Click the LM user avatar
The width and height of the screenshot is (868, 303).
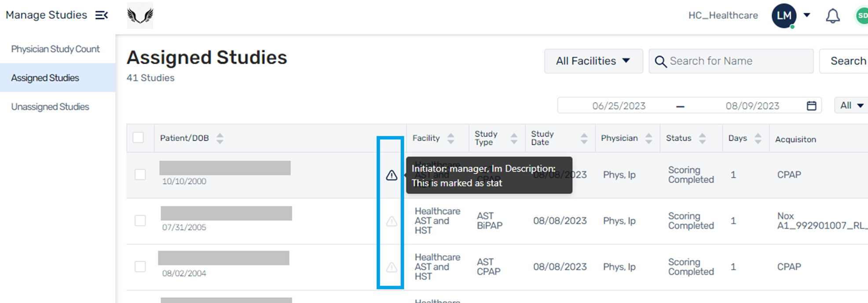click(784, 16)
